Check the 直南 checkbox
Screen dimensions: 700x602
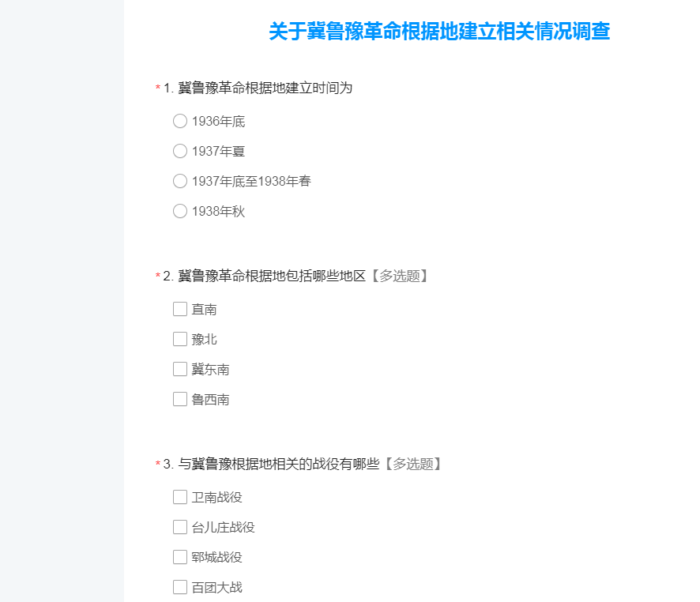(x=180, y=309)
